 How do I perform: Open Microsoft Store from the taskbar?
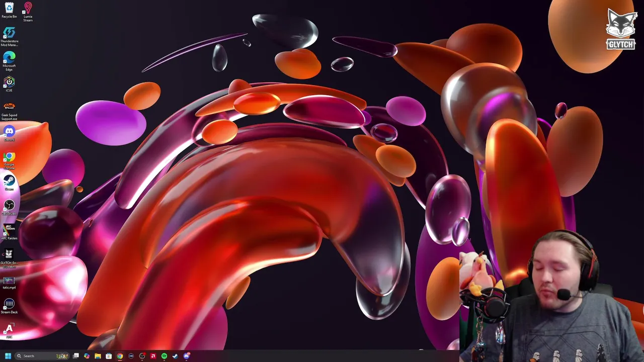click(109, 356)
